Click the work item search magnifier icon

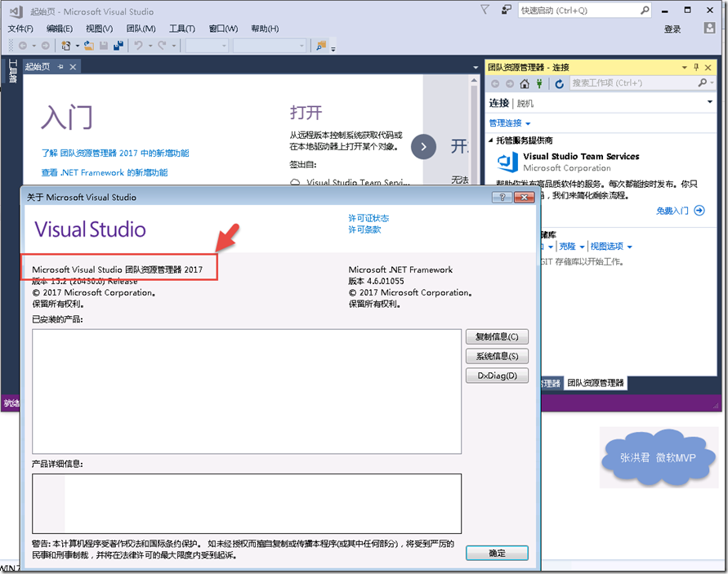[703, 82]
